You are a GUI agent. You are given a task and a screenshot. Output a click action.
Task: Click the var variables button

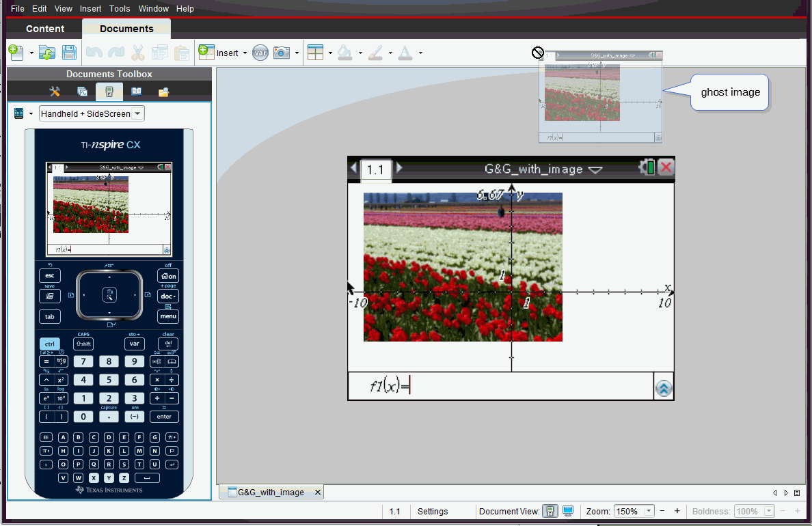260,53
